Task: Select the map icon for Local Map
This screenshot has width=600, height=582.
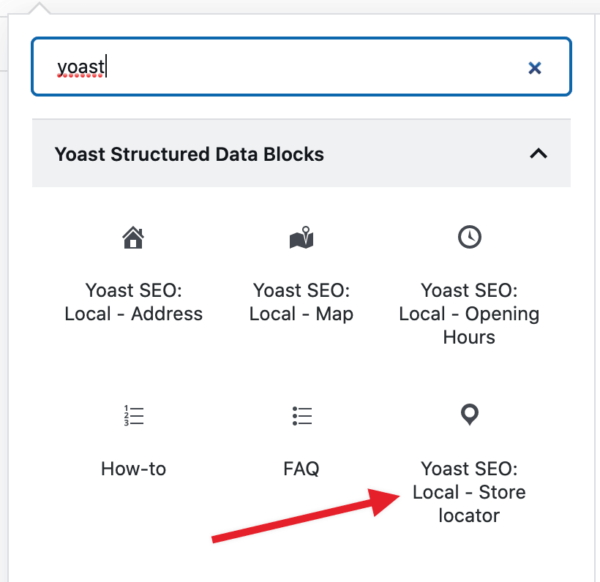Action: (301, 238)
